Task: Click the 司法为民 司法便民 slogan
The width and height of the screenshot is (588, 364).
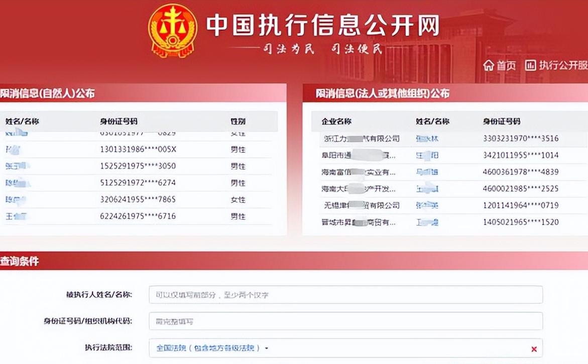Action: (x=322, y=49)
